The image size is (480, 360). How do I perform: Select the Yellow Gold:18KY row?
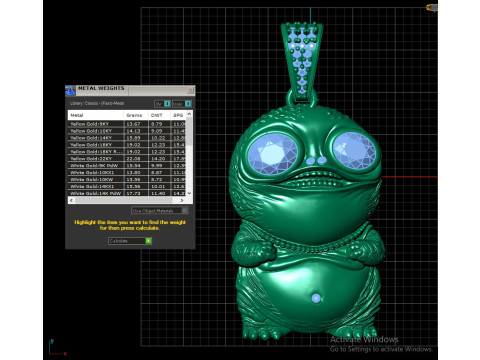click(x=127, y=145)
